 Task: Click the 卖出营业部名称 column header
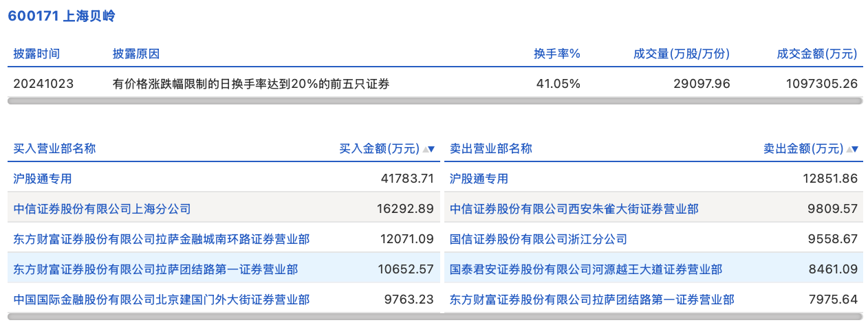point(490,149)
